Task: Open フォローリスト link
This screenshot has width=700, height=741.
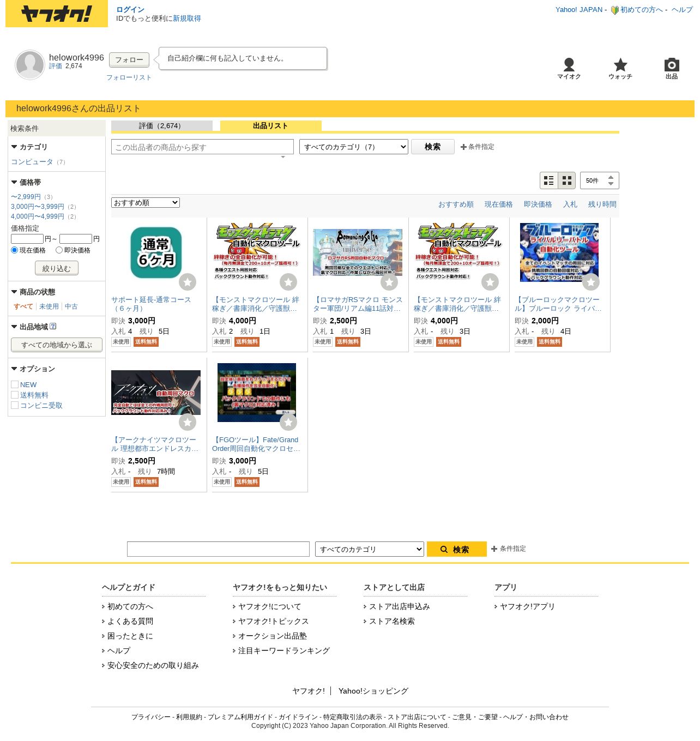Action: 129,77
